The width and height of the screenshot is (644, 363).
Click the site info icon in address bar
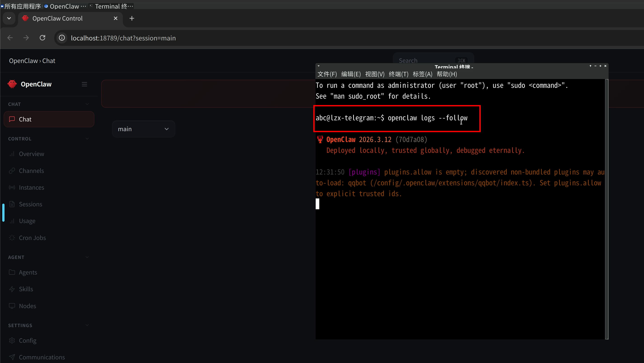[62, 38]
